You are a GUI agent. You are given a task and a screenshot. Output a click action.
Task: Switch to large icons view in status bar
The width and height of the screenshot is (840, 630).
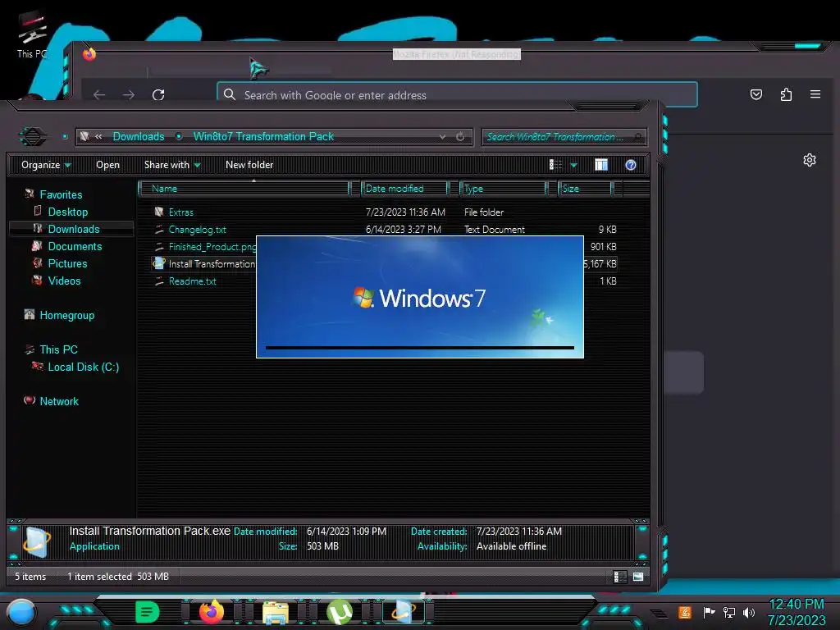(x=638, y=577)
